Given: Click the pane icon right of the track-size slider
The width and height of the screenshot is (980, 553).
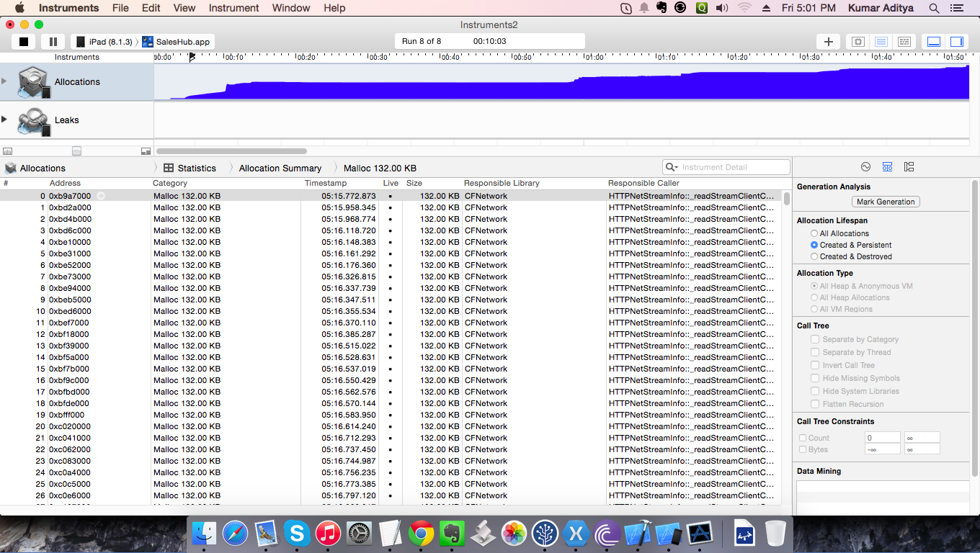Looking at the screenshot, I should click(x=146, y=151).
